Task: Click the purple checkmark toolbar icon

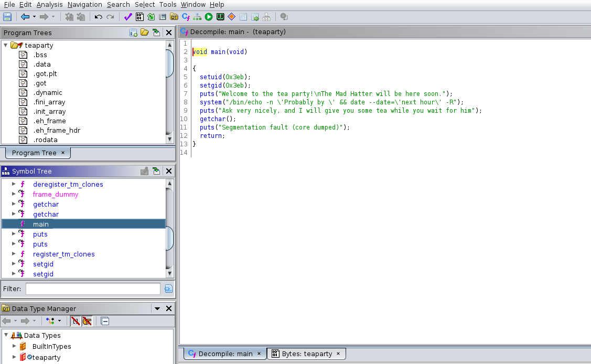Action: pos(128,17)
